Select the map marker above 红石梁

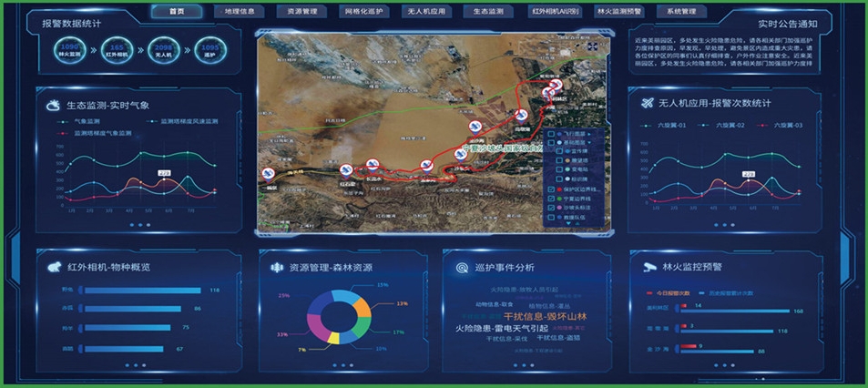pos(346,170)
